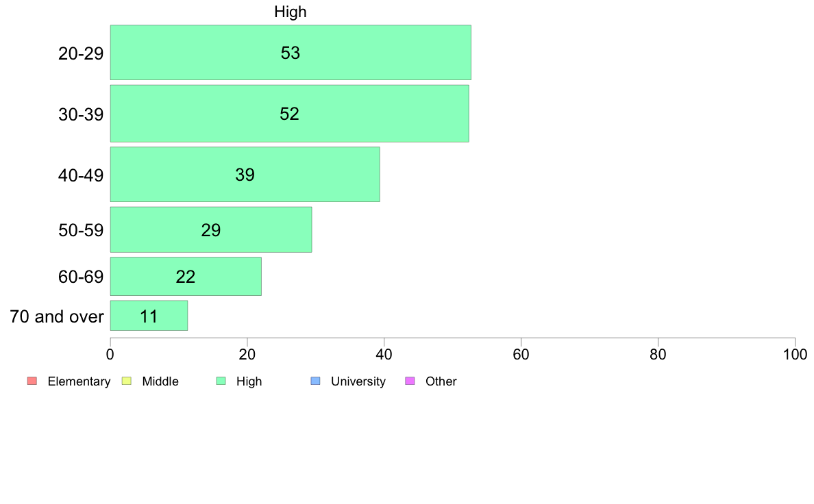Viewport: 814px width, 504px height.
Task: Click the Other legend label
Action: pyautogui.click(x=441, y=381)
